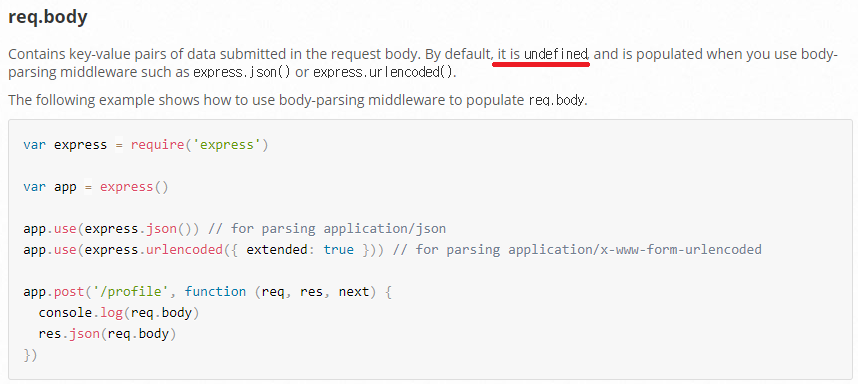
Task: Click the req.body heading
Action: click(48, 18)
